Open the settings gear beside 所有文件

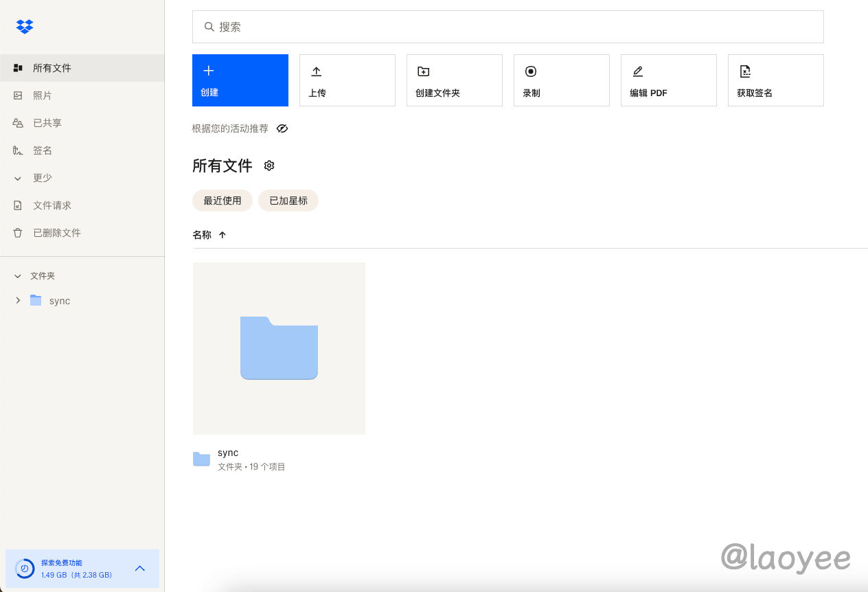coord(269,166)
